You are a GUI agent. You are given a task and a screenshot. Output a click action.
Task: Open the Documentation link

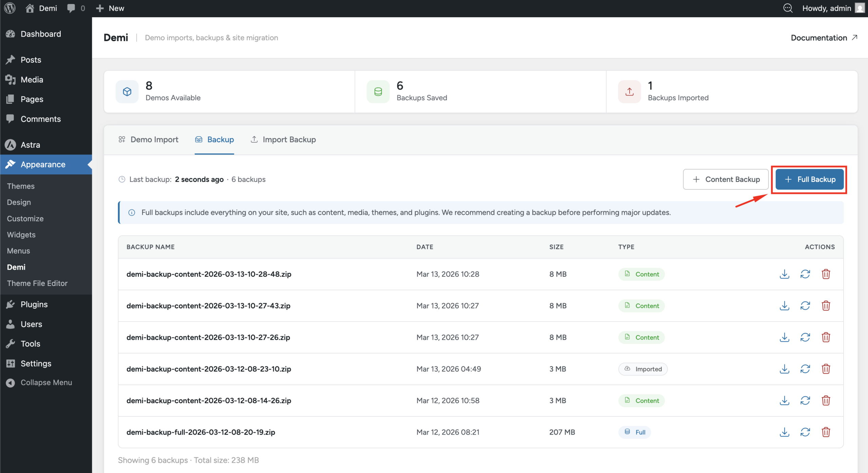pos(824,38)
